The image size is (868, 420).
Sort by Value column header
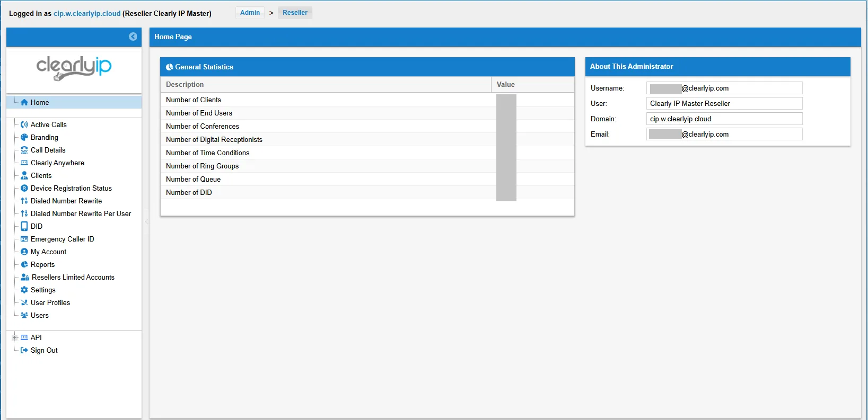[x=532, y=84]
